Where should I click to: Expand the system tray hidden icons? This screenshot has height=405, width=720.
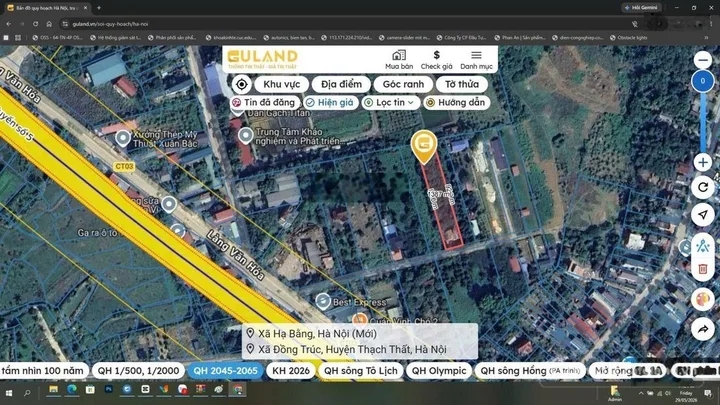pos(641,394)
